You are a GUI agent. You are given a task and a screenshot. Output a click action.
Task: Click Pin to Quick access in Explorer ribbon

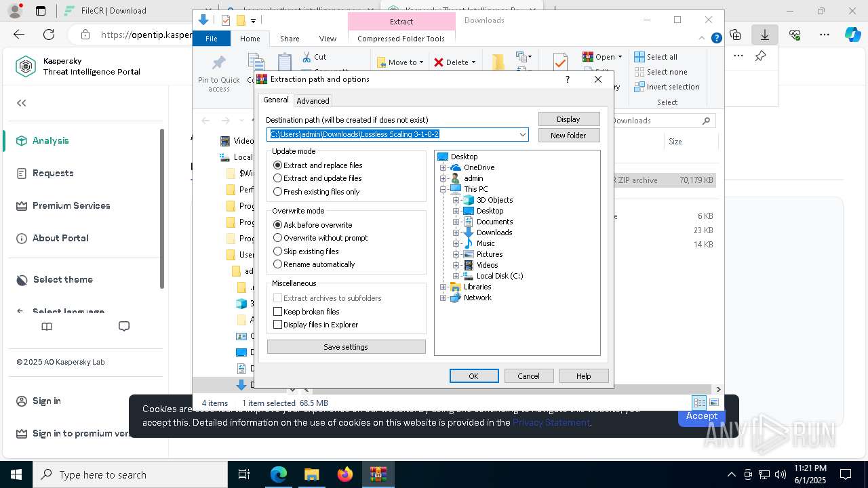pyautogui.click(x=219, y=74)
